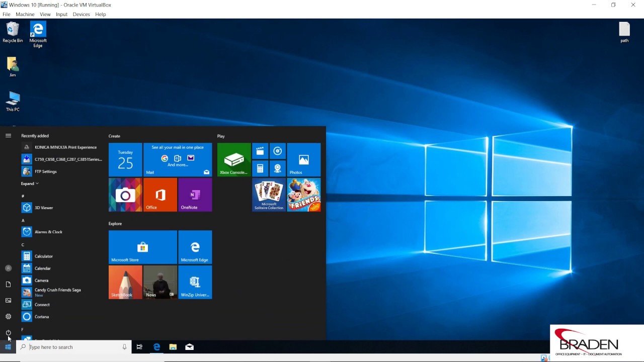Screen dimensions: 644x362
Task: Launch Candy Crush Friends Saga from list
Action: point(60,292)
